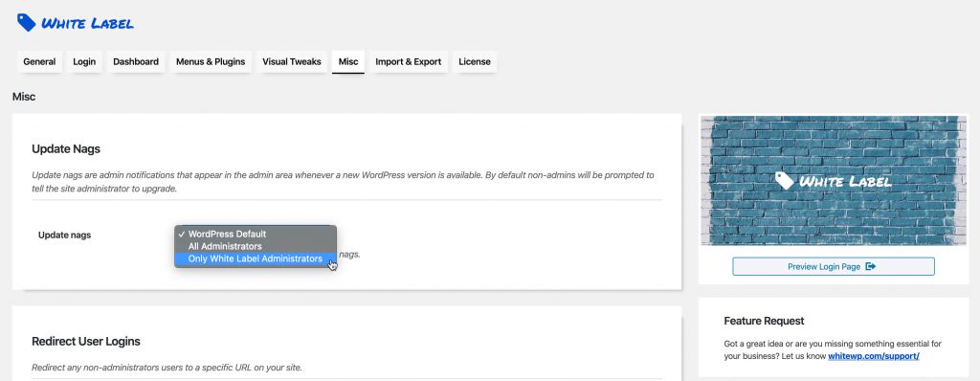Click the 'Update nags' field label
This screenshot has height=381, width=980.
pos(64,235)
